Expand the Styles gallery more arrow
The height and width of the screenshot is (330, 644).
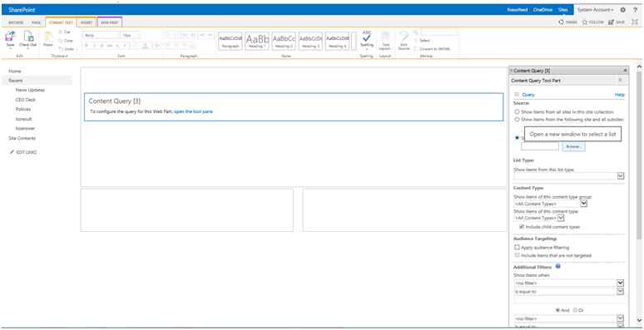(354, 41)
